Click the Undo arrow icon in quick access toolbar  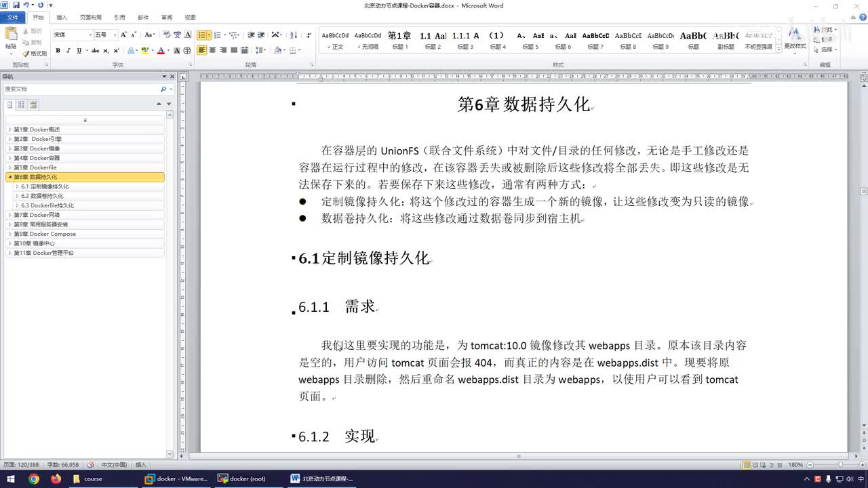(26, 5)
